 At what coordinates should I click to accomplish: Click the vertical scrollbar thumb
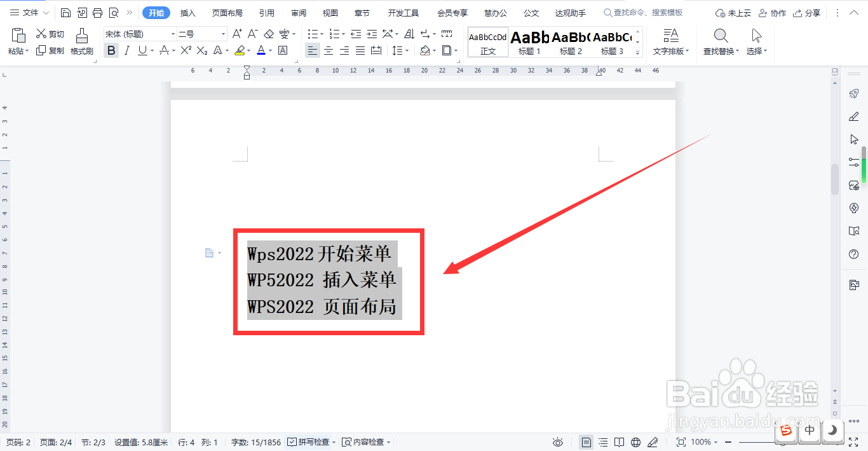[x=835, y=179]
